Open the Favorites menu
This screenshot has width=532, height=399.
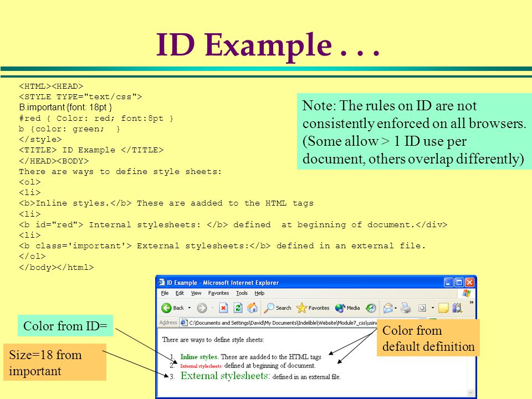pos(218,293)
